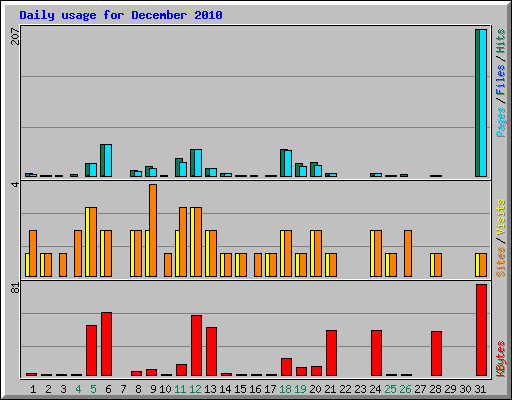This screenshot has width=512, height=400.
Task: Click day label '21' on axis
Action: point(330,389)
